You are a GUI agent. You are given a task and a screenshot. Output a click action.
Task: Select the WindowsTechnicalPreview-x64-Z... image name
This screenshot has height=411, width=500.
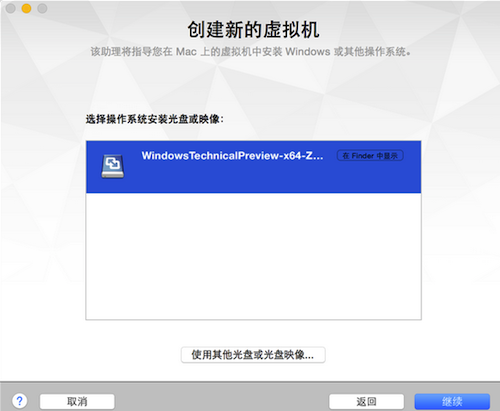click(232, 156)
